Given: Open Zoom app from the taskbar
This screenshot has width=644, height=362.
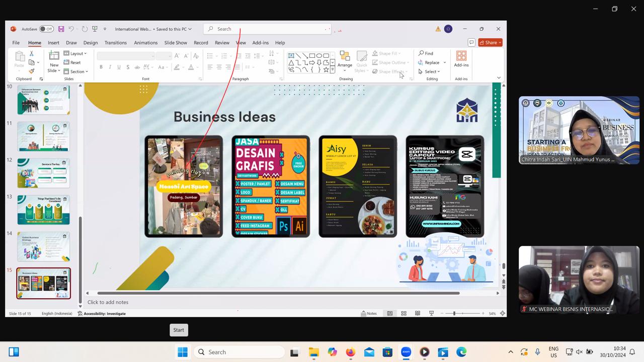Looking at the screenshot, I should [x=406, y=352].
